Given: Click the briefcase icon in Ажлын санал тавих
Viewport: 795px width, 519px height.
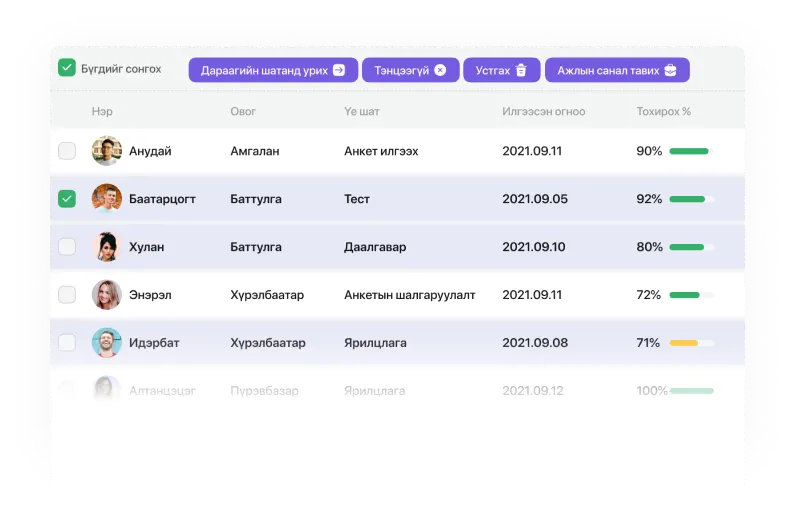Looking at the screenshot, I should [670, 70].
